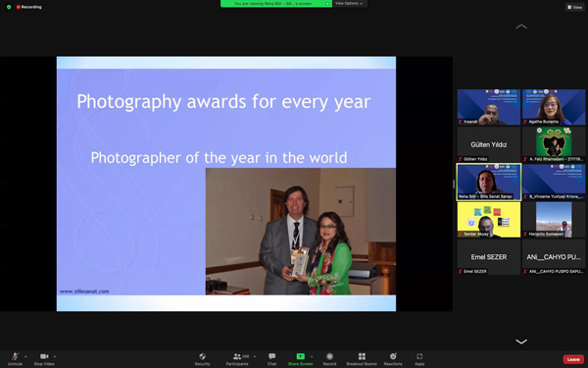Viewport: 588px width, 368px height.
Task: Click the panel divider handle beside gallery
Action: tap(454, 184)
